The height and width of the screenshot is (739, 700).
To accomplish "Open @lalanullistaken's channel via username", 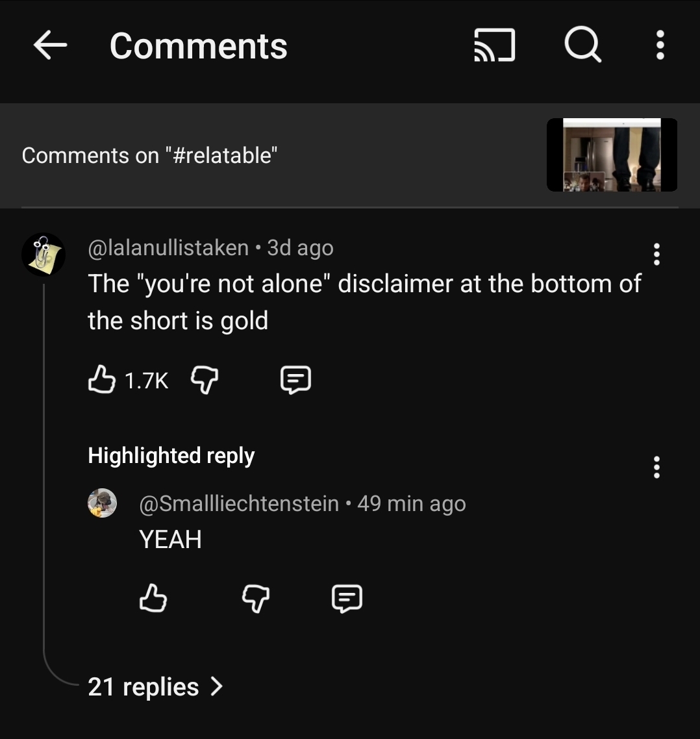I will click(x=168, y=247).
